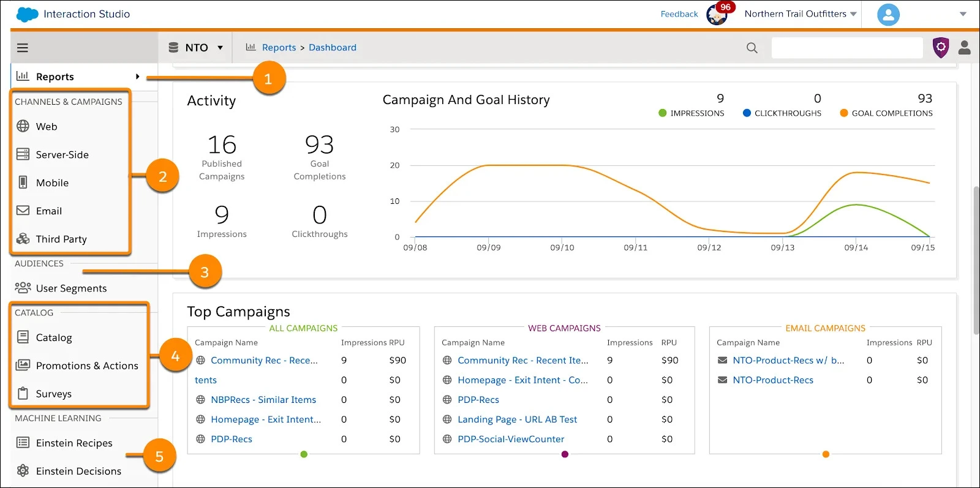Open the NTO dataset dropdown
Viewport: 980px width, 488px height.
pyautogui.click(x=196, y=48)
